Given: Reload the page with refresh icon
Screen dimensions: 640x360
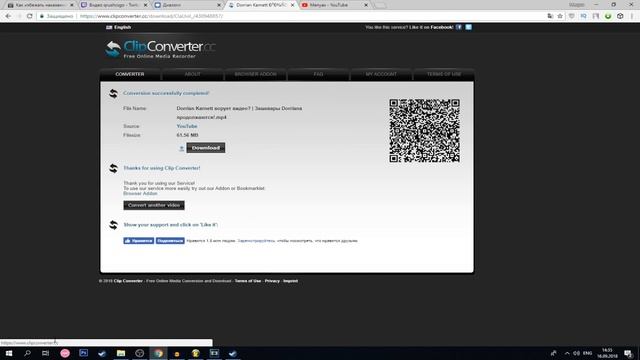Looking at the screenshot, I should (x=29, y=16).
